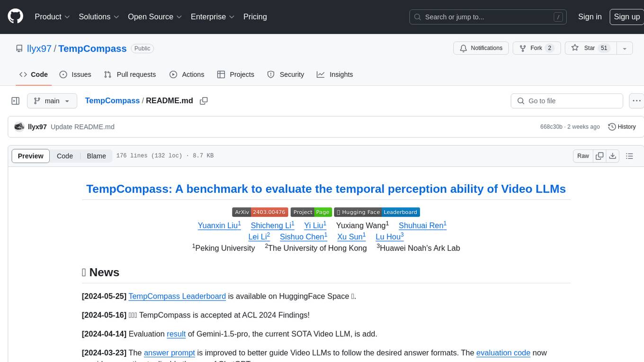Image resolution: width=644 pixels, height=362 pixels.
Task: Click the Notifications bell button
Action: (x=481, y=48)
